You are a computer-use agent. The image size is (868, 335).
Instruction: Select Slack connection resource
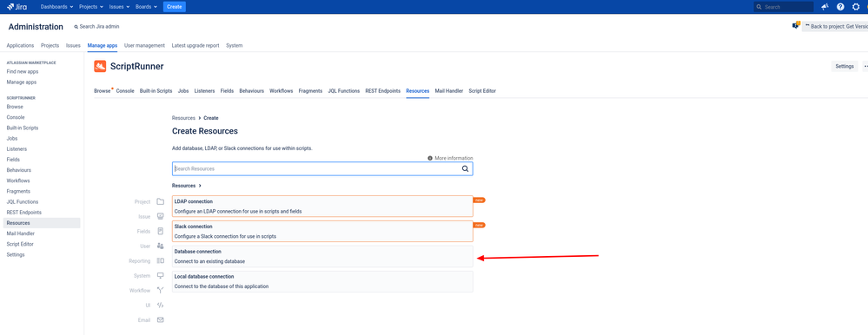coord(322,231)
